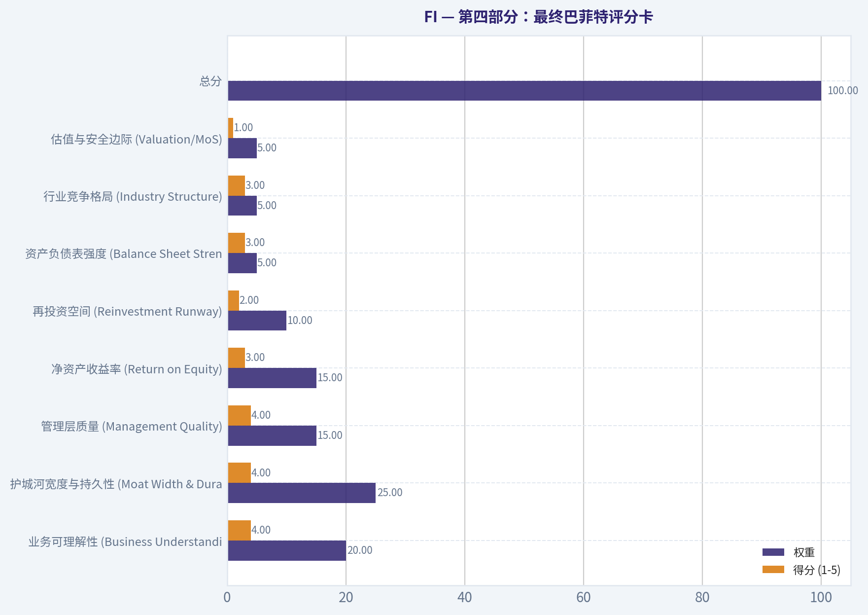The image size is (868, 615).
Task: Click the 15.00 weight value for Management Quality
Action: pos(330,435)
